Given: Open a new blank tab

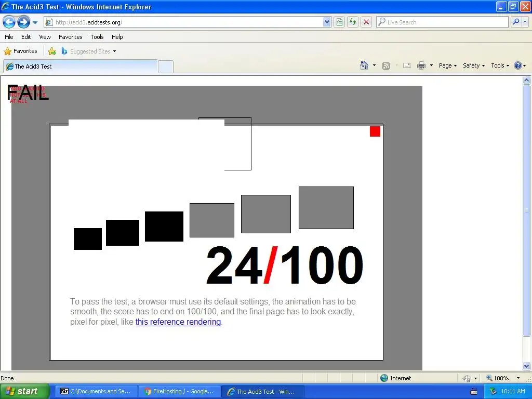Looking at the screenshot, I should click(x=166, y=66).
